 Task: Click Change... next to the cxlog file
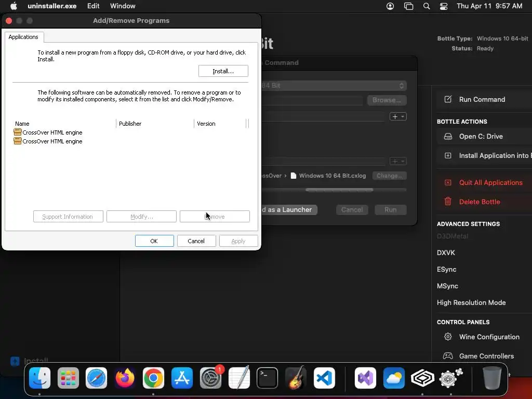click(390, 176)
